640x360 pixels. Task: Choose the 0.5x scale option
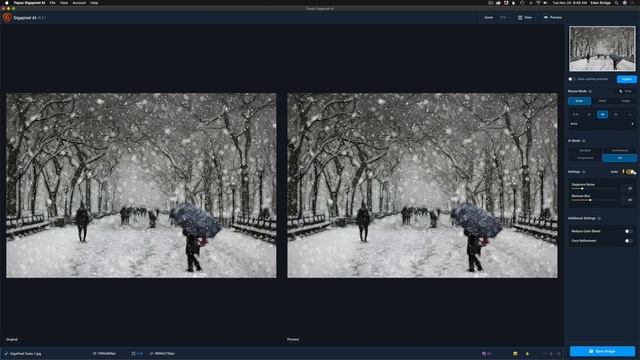click(576, 115)
